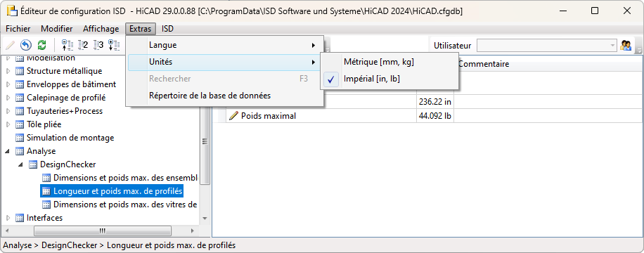Click the grayed pencil edit icon
Screen dimensions: 644x253
pyautogui.click(x=11, y=45)
